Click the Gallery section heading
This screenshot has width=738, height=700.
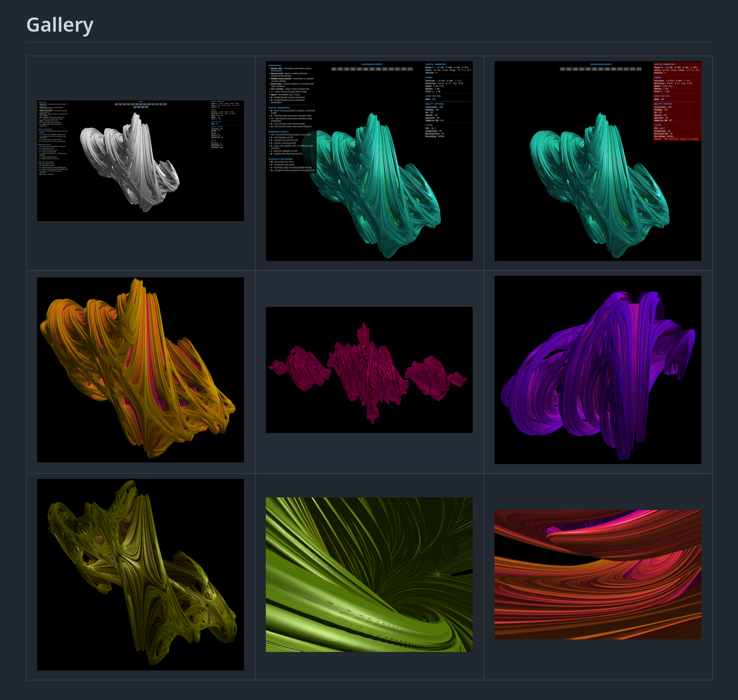60,25
